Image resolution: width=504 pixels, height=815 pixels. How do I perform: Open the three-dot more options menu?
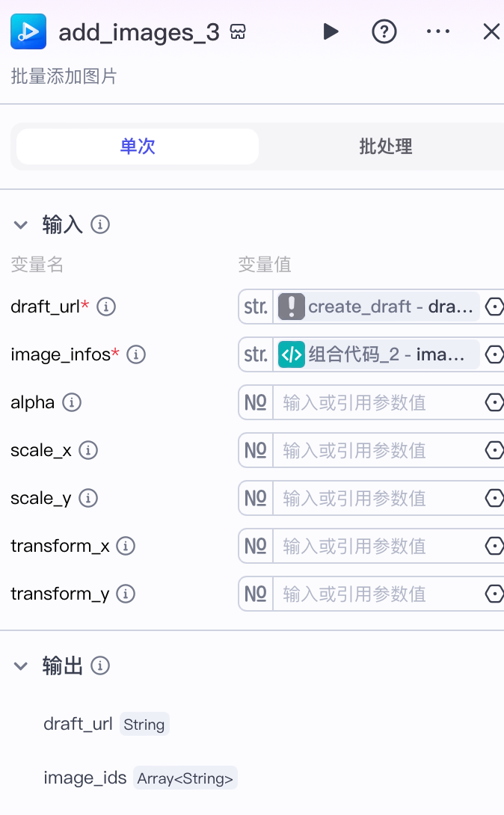[438, 31]
